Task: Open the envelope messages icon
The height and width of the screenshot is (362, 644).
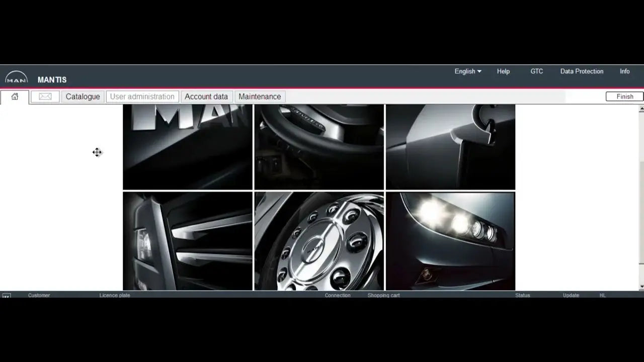Action: point(45,97)
